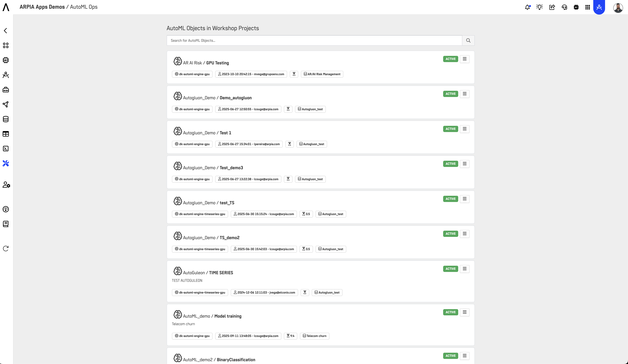Screen dimensions: 628x364
Task: Click the AI chip icon in the top bar
Action: click(x=576, y=7)
